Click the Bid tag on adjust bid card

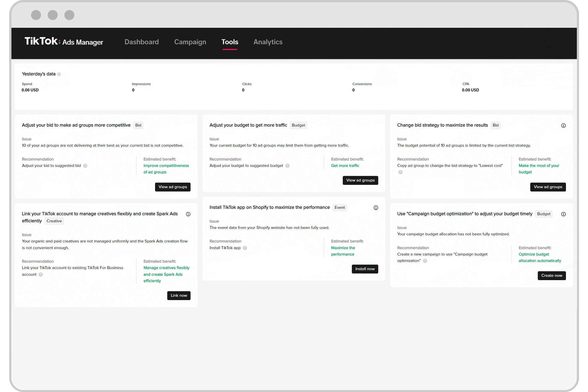tap(139, 125)
